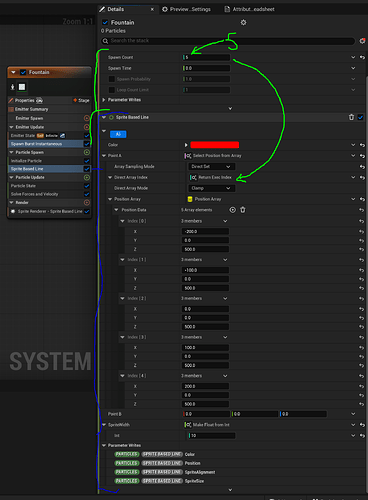Delete the Sprite Based Line module
This screenshot has height=500, width=368.
pyautogui.click(x=351, y=117)
